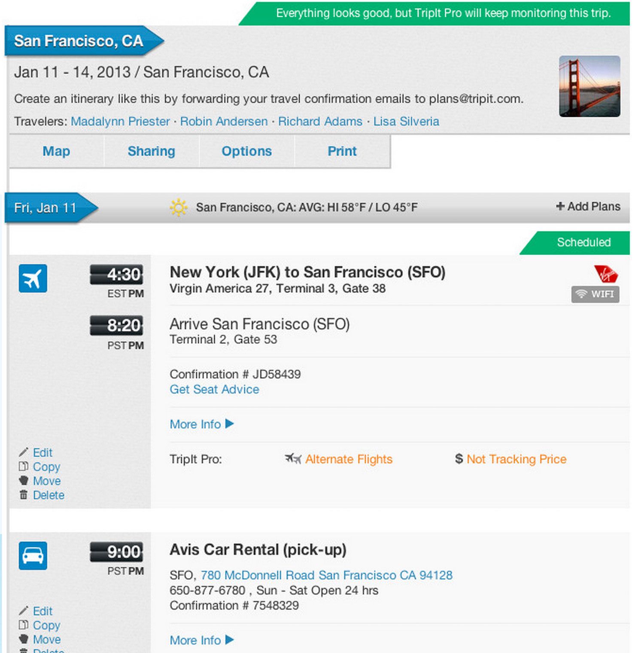Open the Map tab

pos(56,151)
